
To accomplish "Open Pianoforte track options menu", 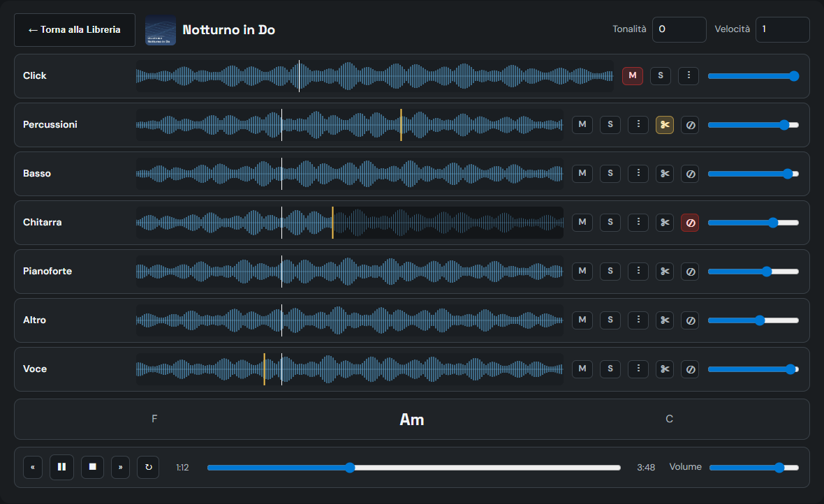I will [638, 271].
